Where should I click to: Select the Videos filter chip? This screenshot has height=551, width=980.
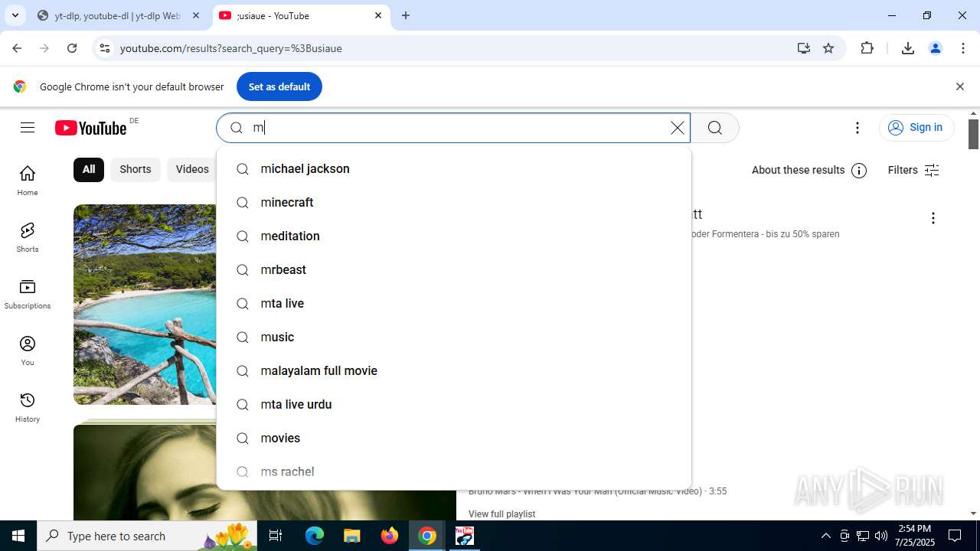(192, 169)
